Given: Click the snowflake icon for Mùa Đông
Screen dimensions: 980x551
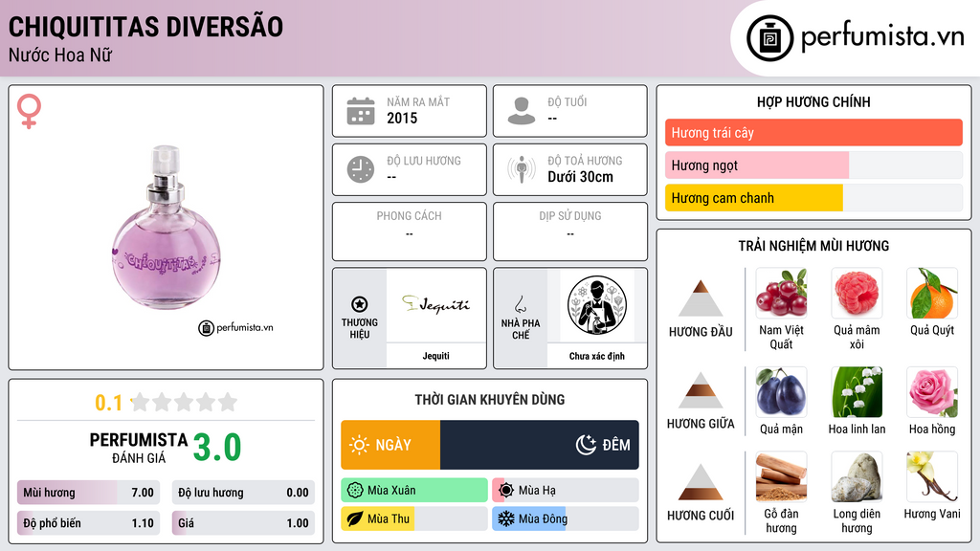Looking at the screenshot, I should coord(506,519).
